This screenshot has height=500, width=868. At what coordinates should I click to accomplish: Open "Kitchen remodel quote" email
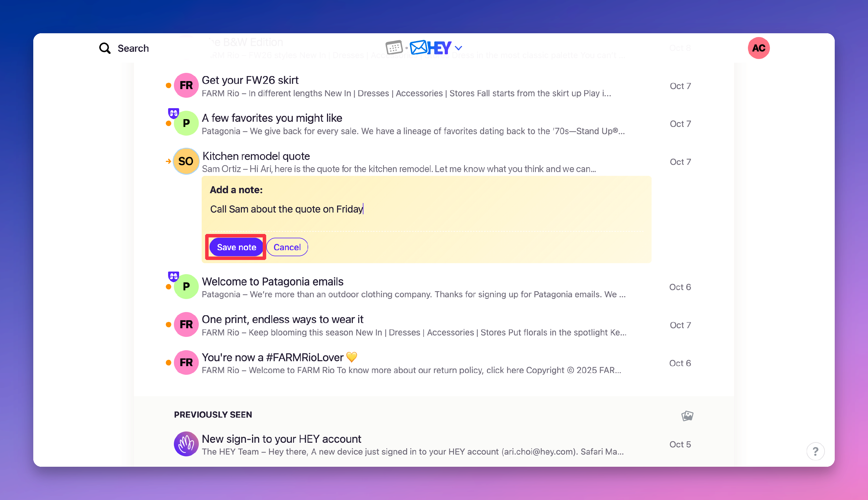(256, 156)
